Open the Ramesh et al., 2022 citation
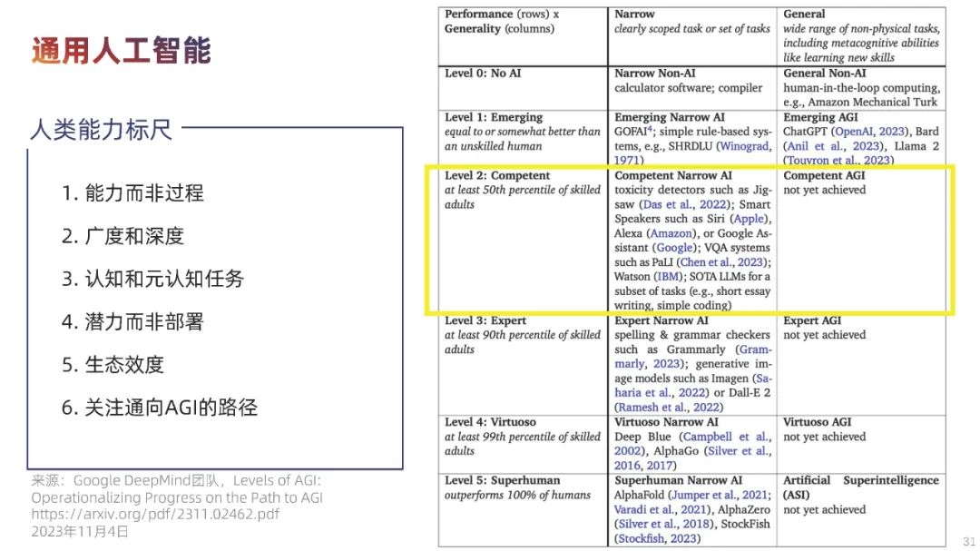The image size is (980, 551). (668, 408)
